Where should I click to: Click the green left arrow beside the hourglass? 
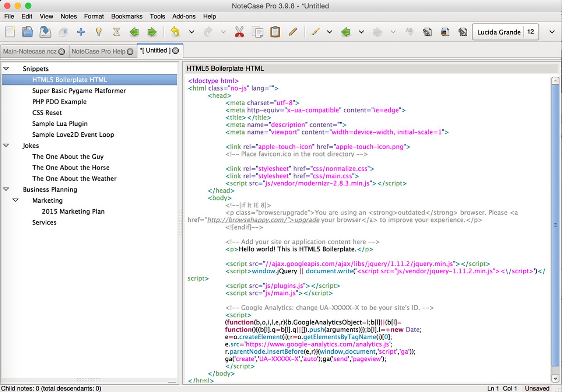134,32
